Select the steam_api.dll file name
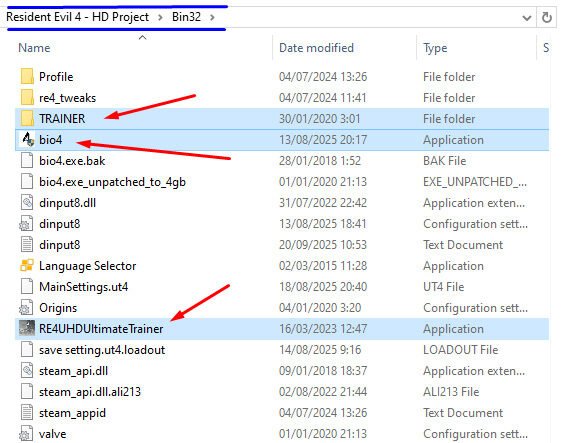This screenshot has width=565, height=443. [74, 371]
